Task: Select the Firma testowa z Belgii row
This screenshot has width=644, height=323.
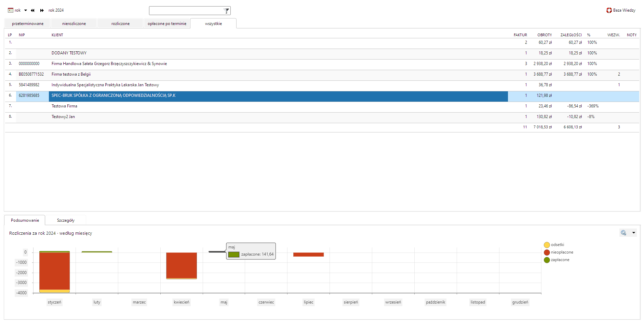Action: [71, 74]
